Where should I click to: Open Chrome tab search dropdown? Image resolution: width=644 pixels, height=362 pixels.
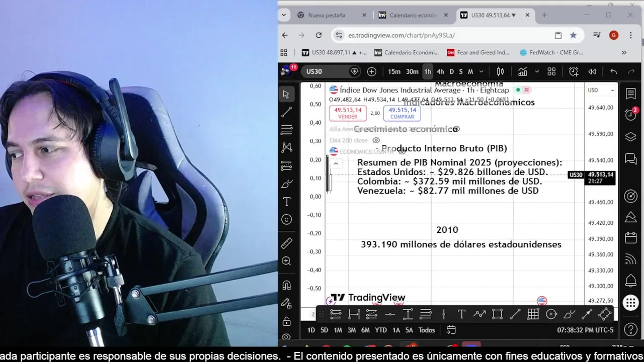coord(284,15)
